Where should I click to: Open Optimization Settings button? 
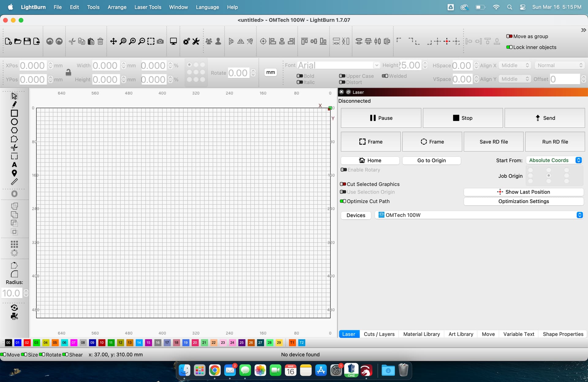[x=524, y=201]
